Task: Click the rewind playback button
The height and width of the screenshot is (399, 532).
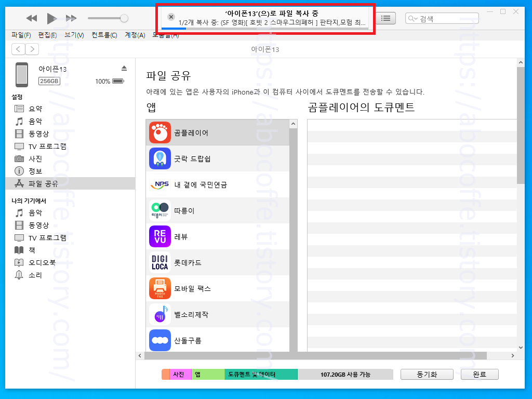Action: pyautogui.click(x=32, y=18)
